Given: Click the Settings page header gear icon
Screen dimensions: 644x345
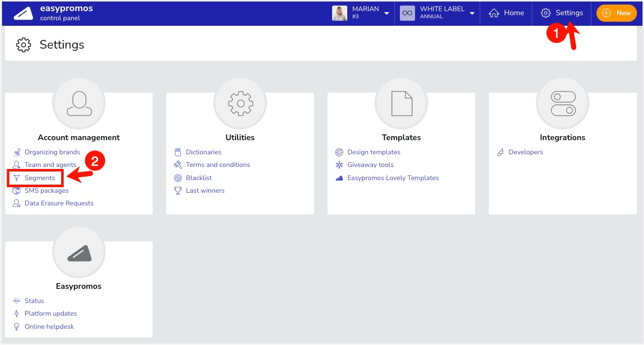Looking at the screenshot, I should [23, 45].
